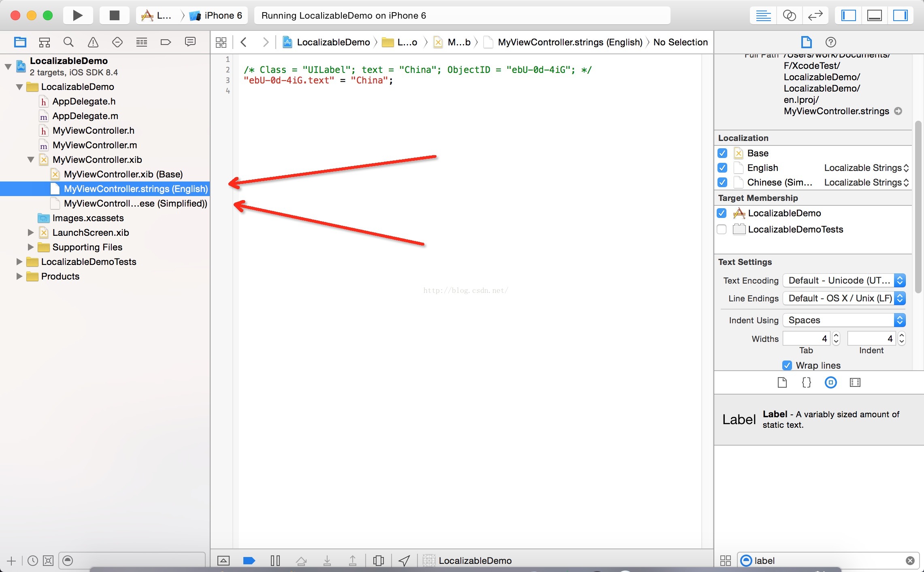The image size is (924, 572).
Task: Check LocalizableDemoTests target membership
Action: tap(722, 229)
